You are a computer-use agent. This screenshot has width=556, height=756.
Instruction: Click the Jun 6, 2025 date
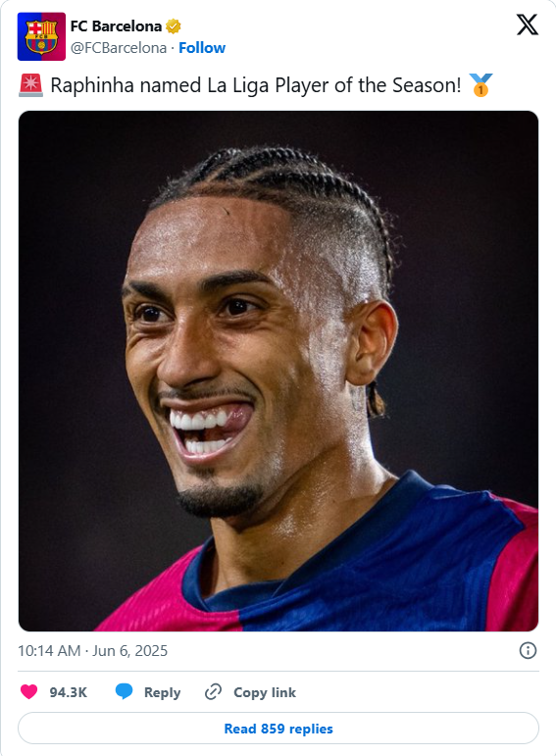130,651
